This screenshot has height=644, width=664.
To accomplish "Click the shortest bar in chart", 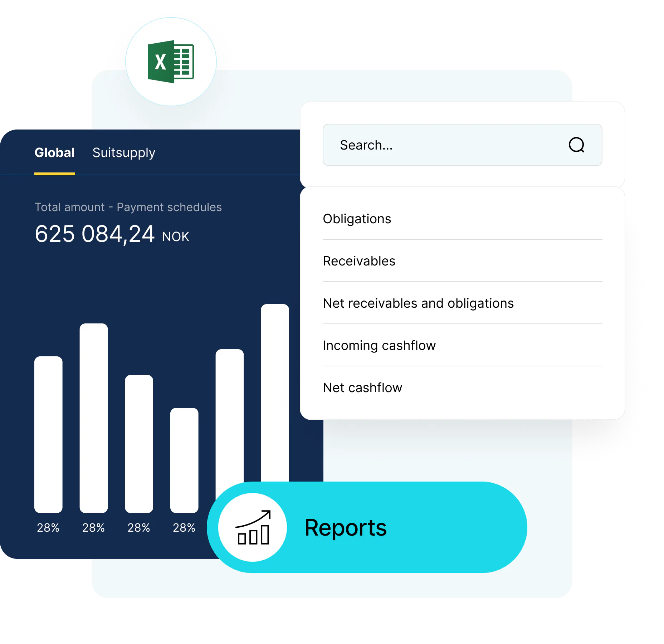I will (x=184, y=460).
